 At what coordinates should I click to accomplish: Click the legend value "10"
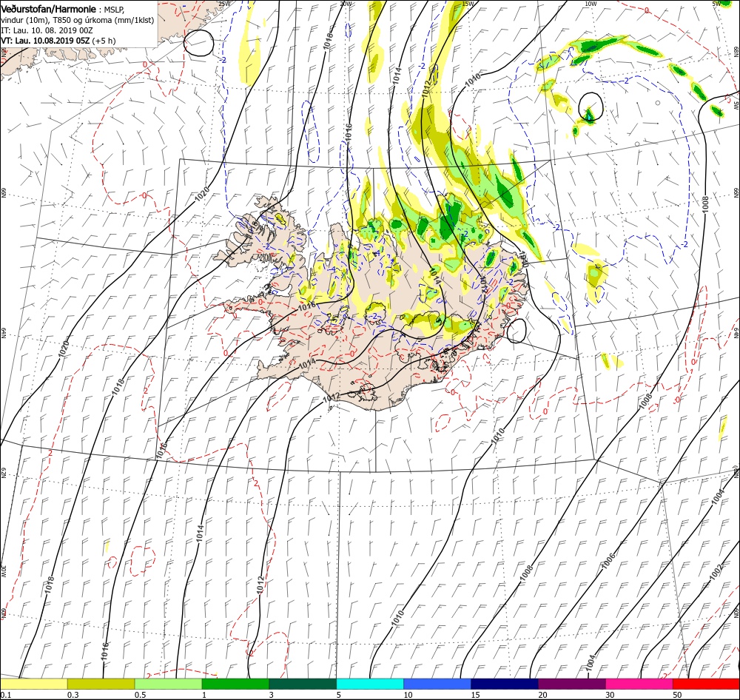408,695
